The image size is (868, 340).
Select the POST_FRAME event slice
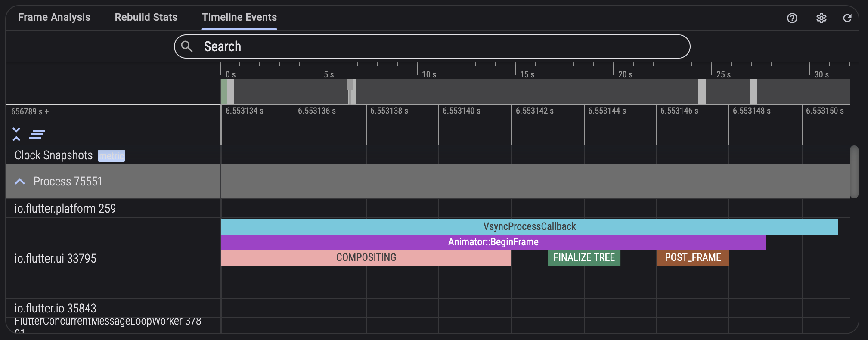tap(693, 258)
